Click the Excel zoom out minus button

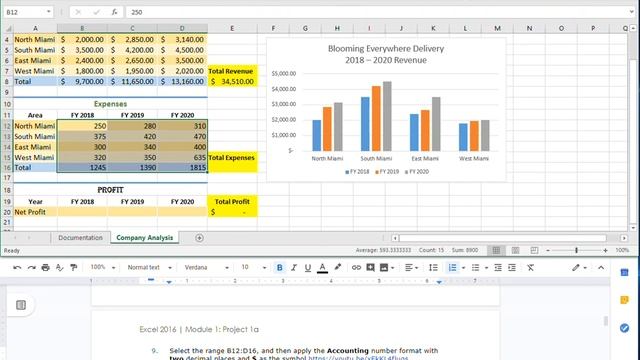click(548, 250)
